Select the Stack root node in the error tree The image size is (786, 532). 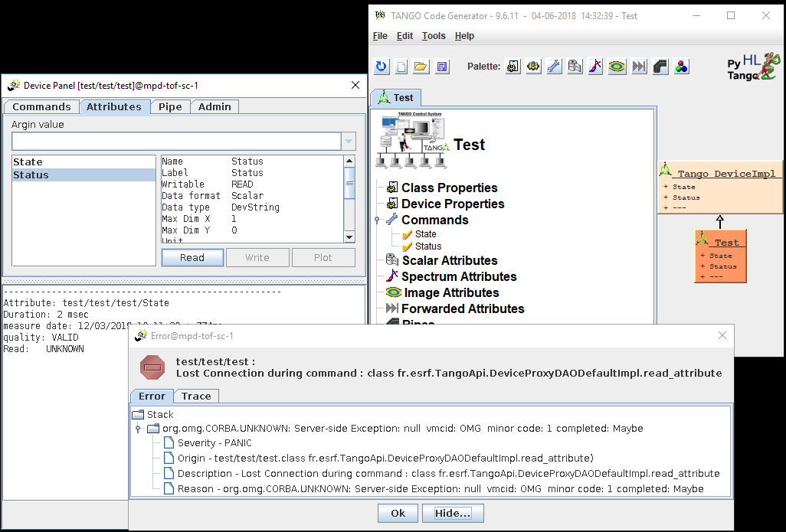160,415
